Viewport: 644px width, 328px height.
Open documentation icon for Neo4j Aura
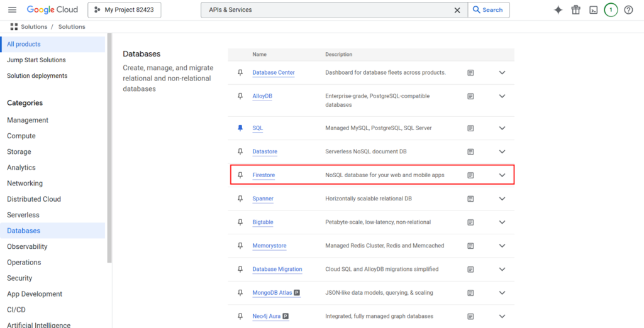coord(470,317)
